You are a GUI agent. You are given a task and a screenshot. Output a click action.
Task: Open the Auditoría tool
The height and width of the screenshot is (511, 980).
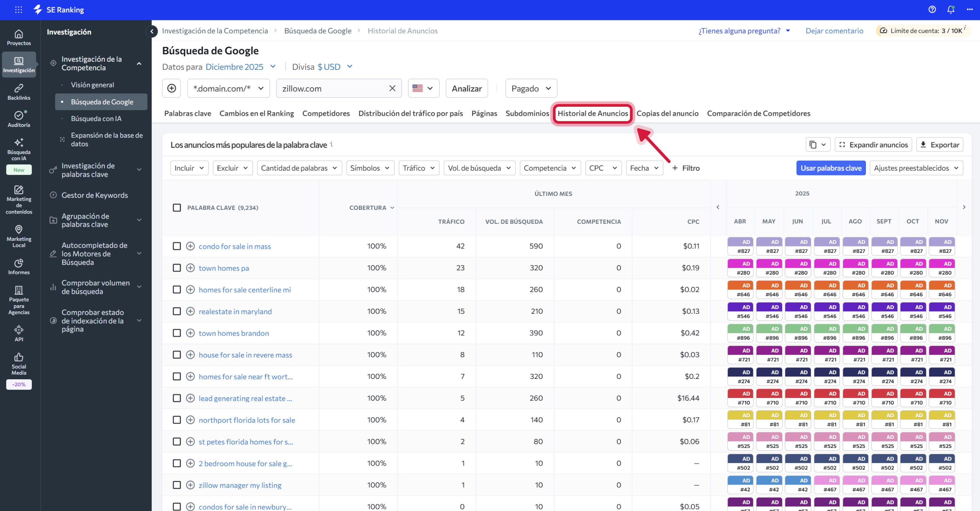point(19,119)
